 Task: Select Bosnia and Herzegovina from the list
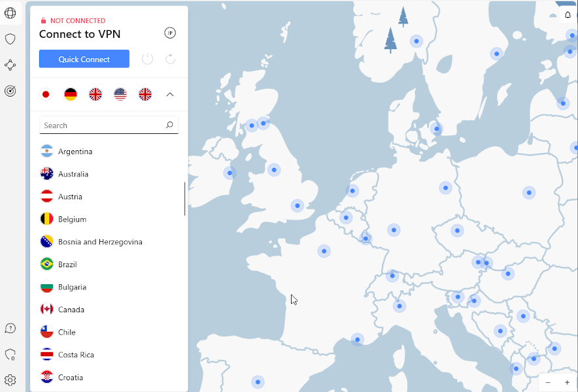pos(99,242)
